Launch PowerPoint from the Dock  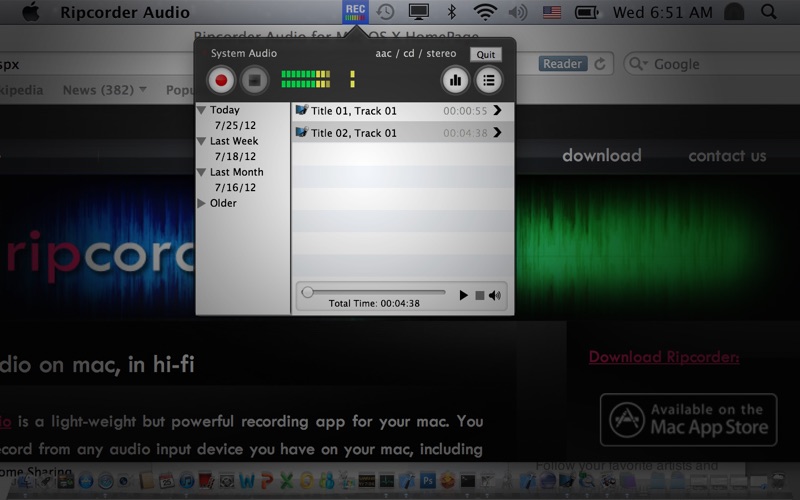point(267,480)
